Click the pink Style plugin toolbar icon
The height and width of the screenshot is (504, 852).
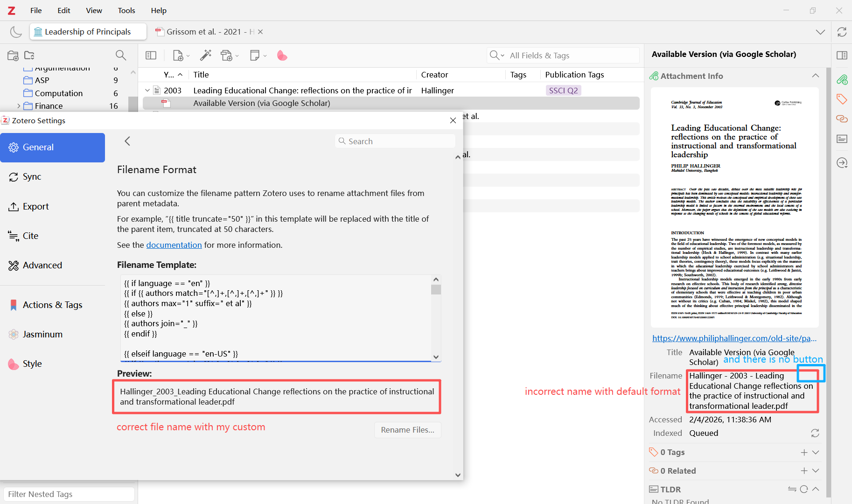[282, 56]
